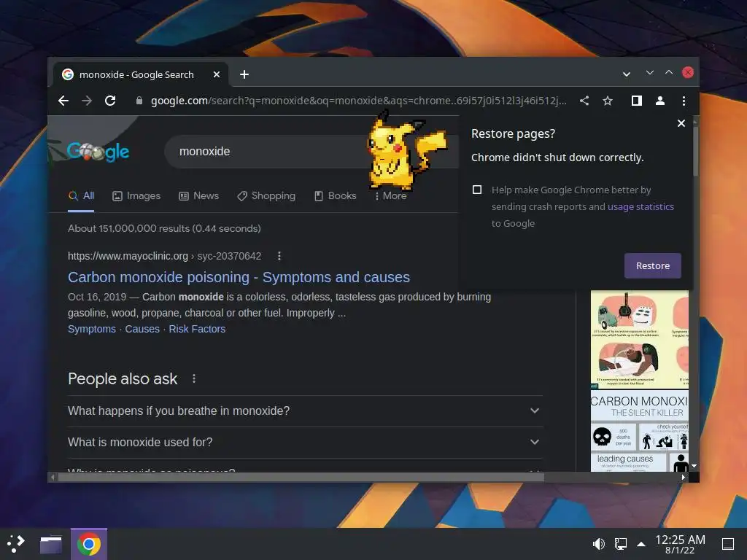Image resolution: width=747 pixels, height=560 pixels.
Task: Open the tab search chevron in the tab strip
Action: (x=627, y=74)
